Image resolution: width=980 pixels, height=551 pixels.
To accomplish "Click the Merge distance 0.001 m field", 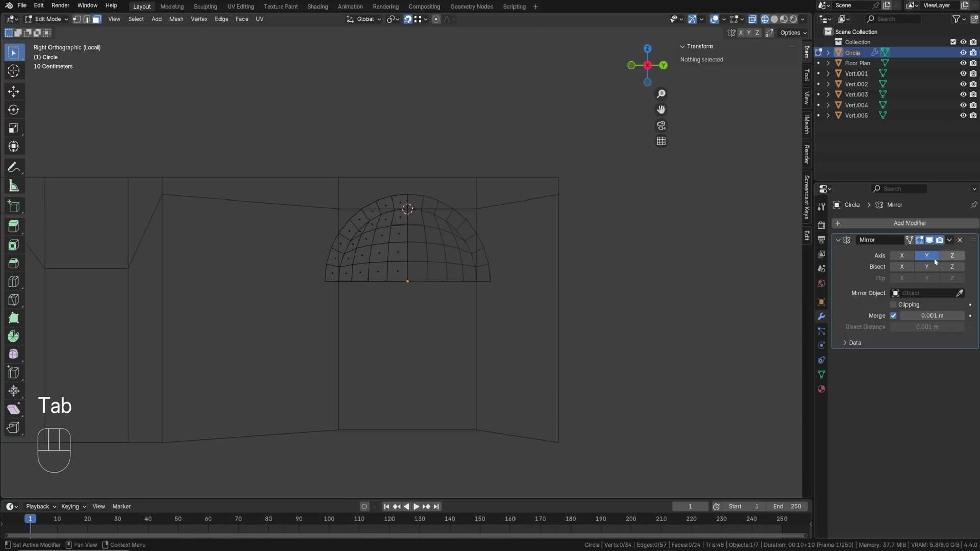I will [x=932, y=316].
